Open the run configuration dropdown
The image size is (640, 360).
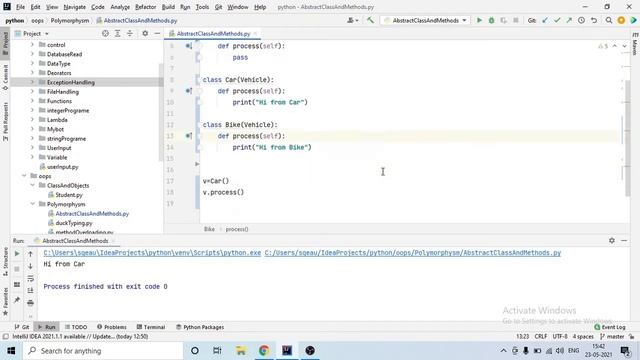[x=425, y=20]
